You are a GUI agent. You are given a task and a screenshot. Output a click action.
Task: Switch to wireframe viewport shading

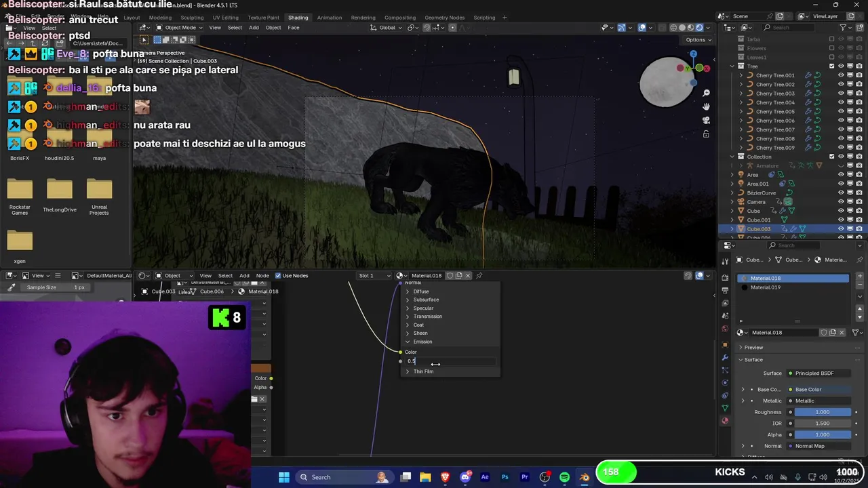(x=673, y=28)
